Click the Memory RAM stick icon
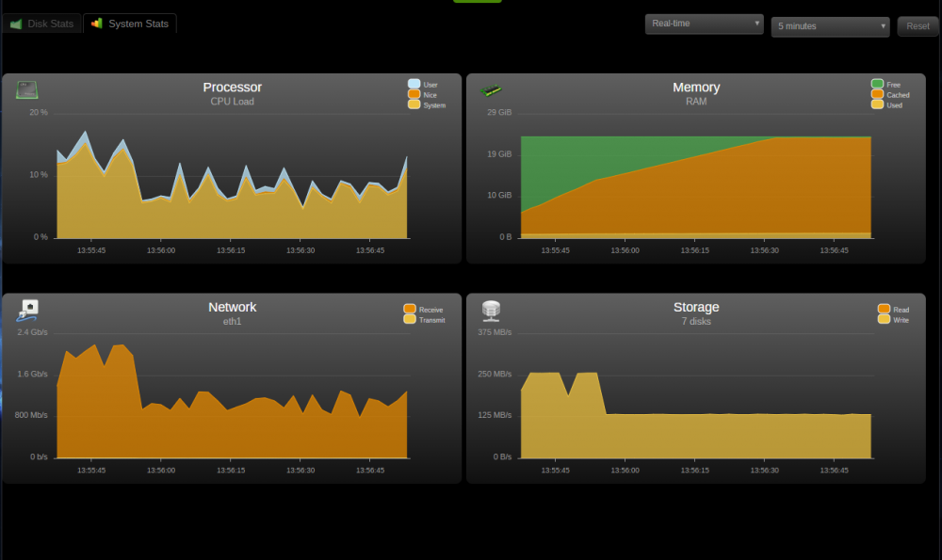This screenshot has height=560, width=942. coord(491,90)
